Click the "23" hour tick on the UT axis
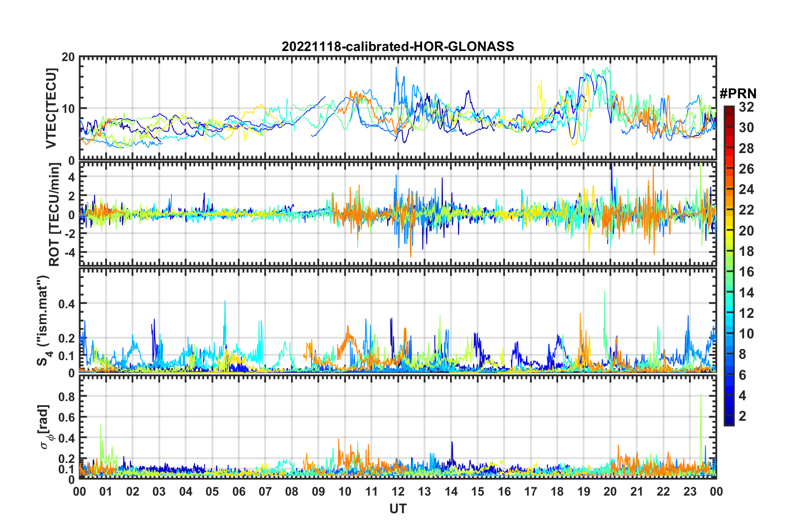This screenshot has height=532, width=796. tap(690, 491)
